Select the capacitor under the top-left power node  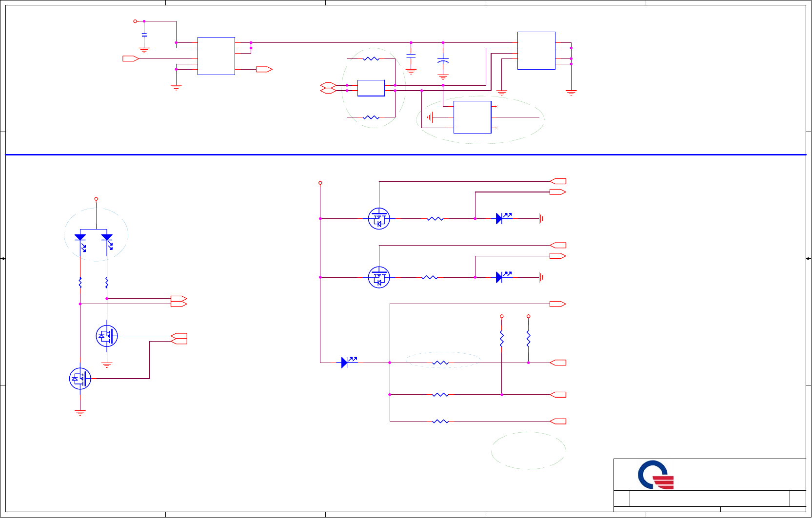[144, 35]
